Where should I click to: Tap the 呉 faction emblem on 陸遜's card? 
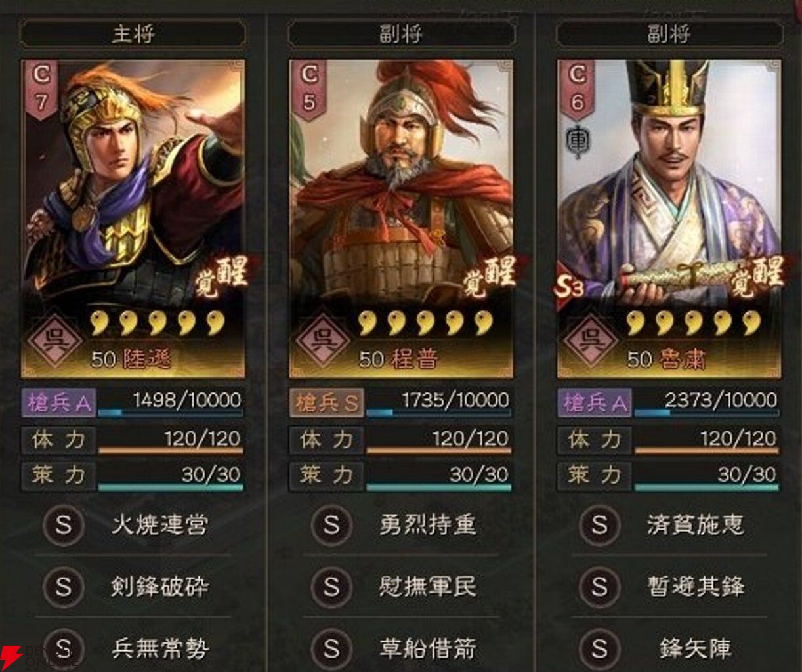pyautogui.click(x=55, y=342)
